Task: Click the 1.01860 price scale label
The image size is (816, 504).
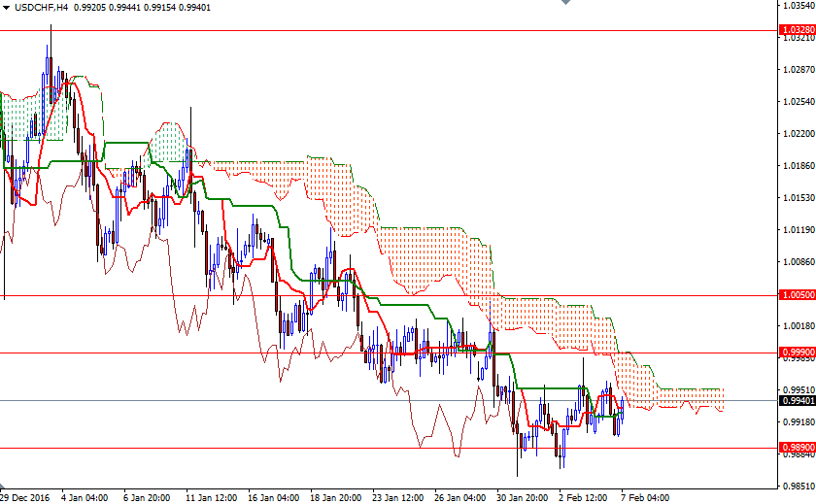Action: [799, 166]
